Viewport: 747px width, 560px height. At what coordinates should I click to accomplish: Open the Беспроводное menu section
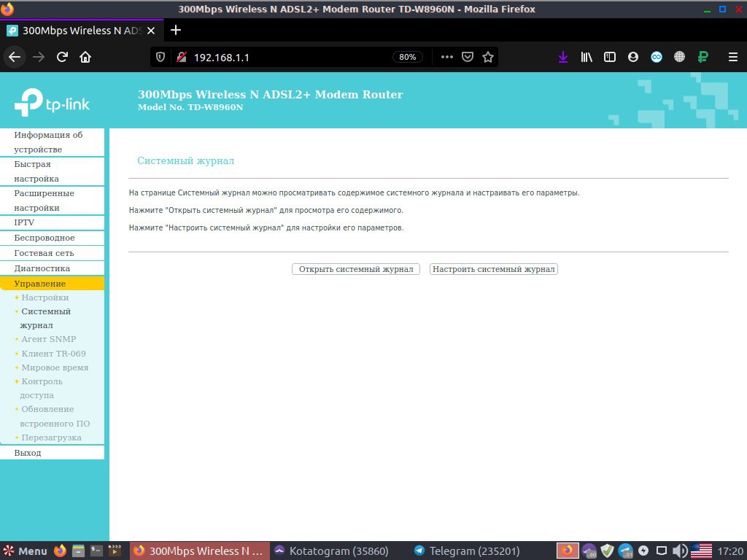(52, 238)
